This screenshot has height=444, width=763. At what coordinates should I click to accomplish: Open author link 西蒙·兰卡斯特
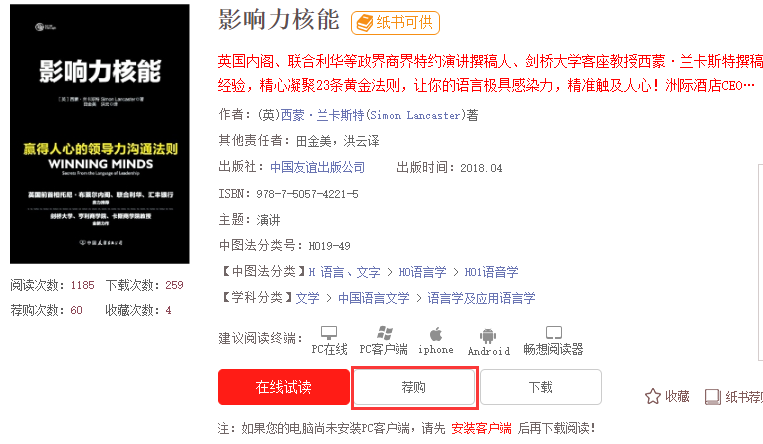pyautogui.click(x=322, y=115)
